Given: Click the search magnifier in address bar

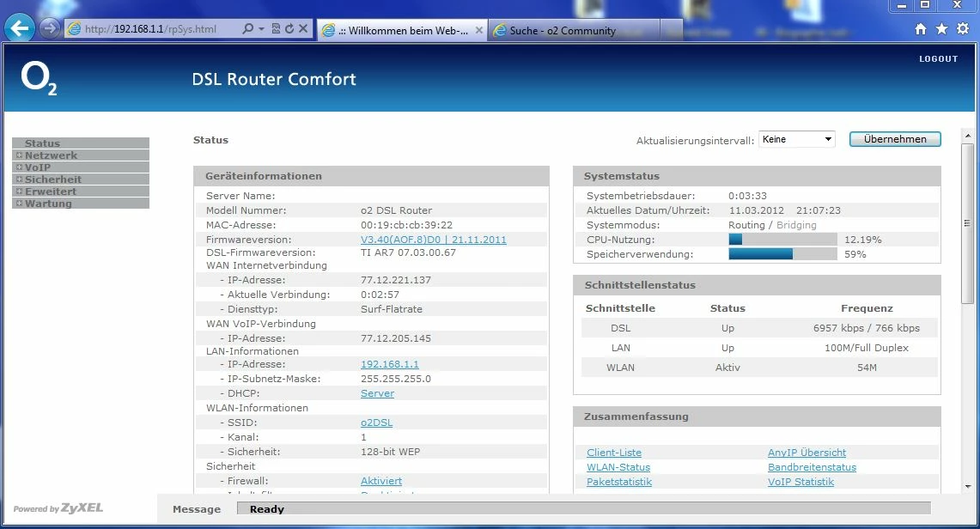Looking at the screenshot, I should (x=248, y=28).
